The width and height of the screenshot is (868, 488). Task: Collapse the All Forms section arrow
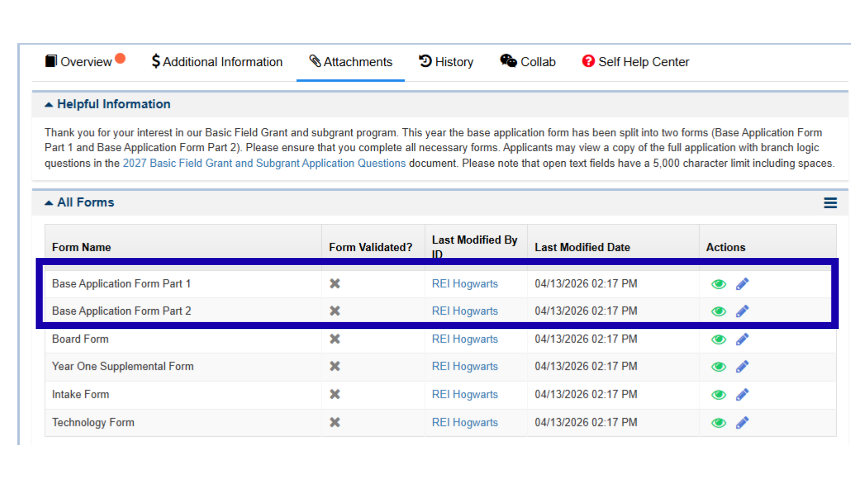coord(49,203)
